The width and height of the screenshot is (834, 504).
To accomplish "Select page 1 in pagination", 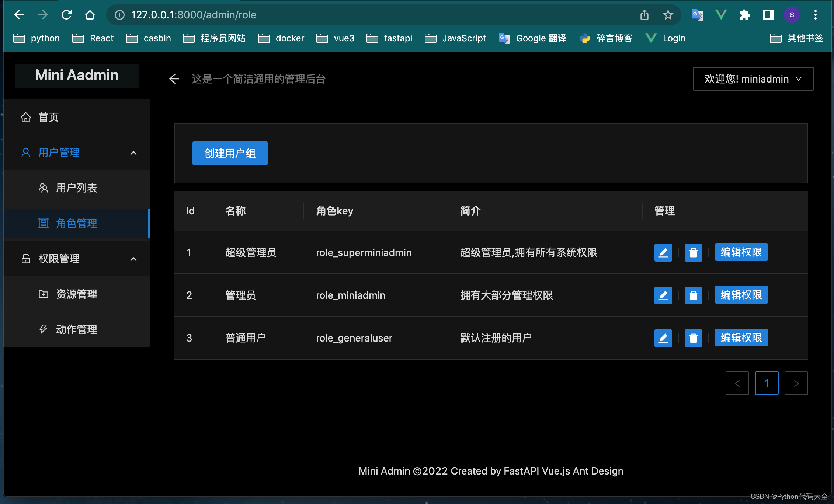I will pyautogui.click(x=767, y=383).
